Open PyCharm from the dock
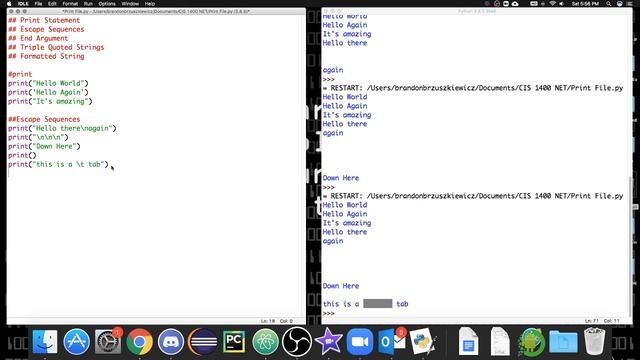This screenshot has height=360, width=640. click(x=234, y=341)
